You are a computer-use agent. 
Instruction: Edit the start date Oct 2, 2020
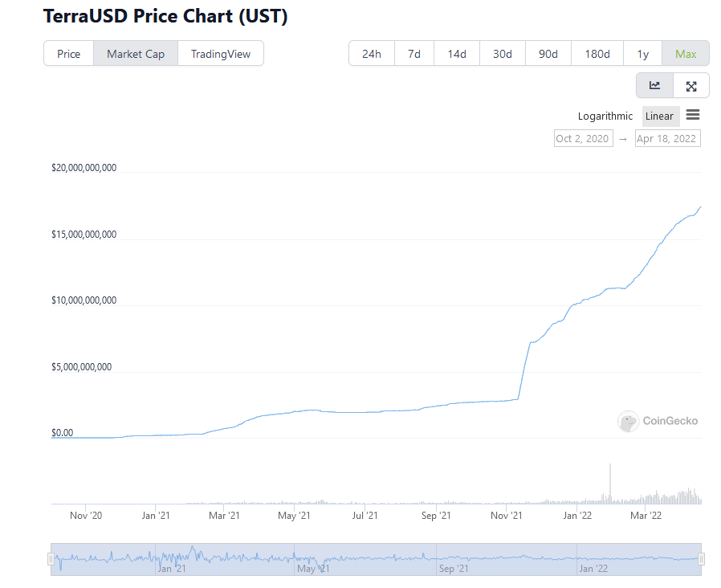583,137
